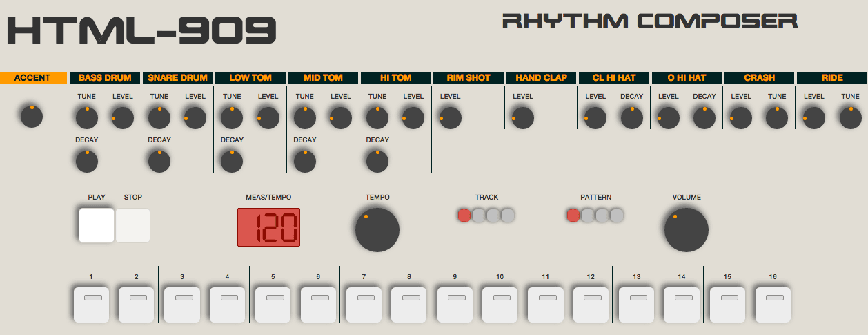Select the second Pattern button
The image size is (868, 335).
588,216
